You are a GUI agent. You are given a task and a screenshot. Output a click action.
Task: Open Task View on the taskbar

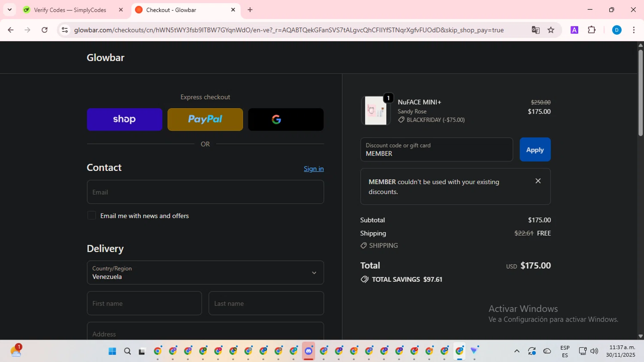click(142, 351)
